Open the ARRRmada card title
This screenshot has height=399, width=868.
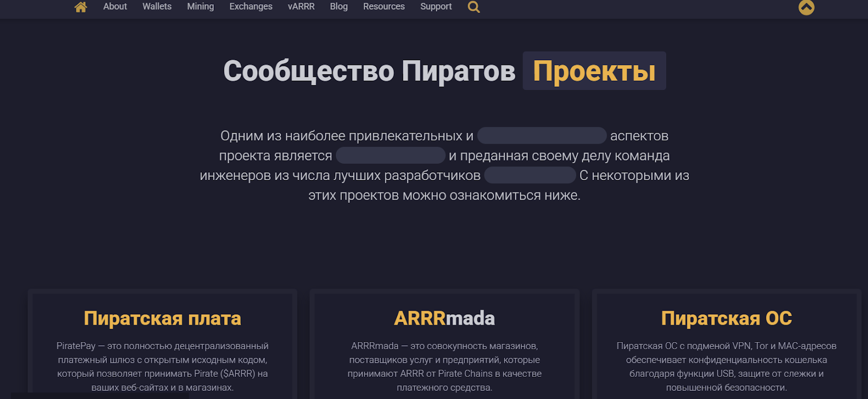pos(445,318)
